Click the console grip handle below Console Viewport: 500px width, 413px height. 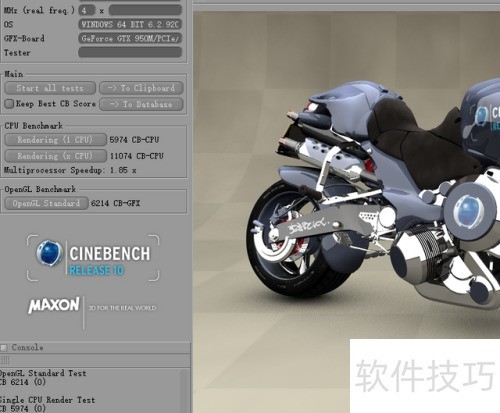coord(5,360)
